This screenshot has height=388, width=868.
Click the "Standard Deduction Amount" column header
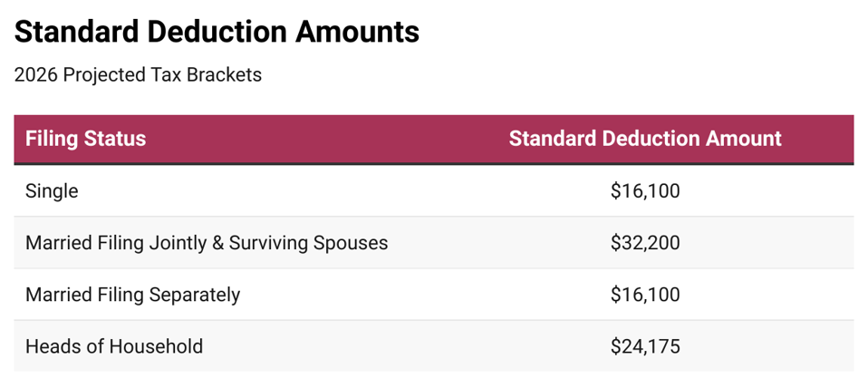pyautogui.click(x=644, y=139)
